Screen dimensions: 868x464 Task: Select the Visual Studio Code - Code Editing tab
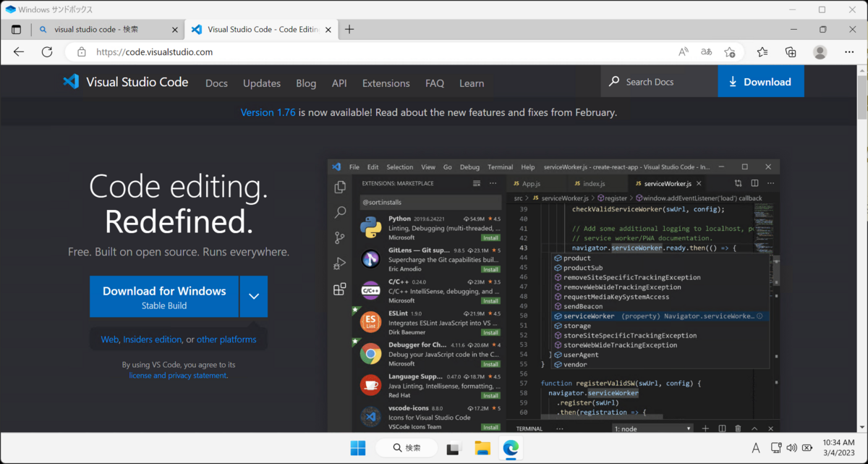[x=260, y=30]
